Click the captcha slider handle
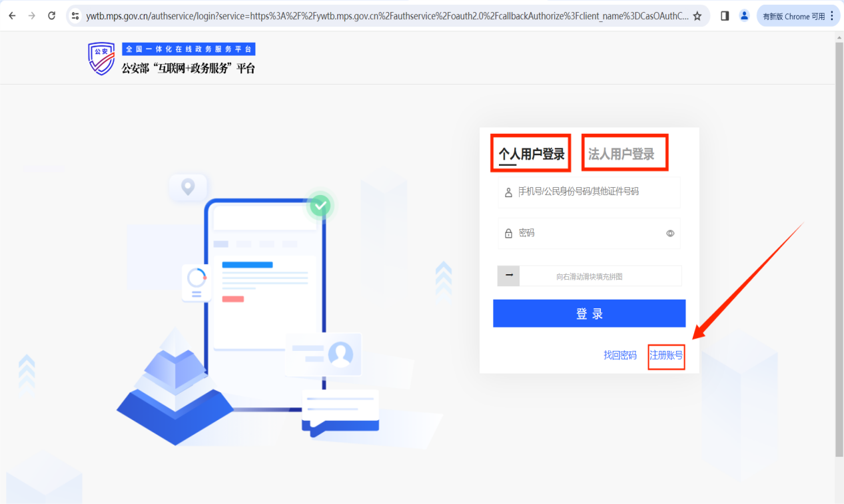The height and width of the screenshot is (504, 844). pyautogui.click(x=508, y=276)
